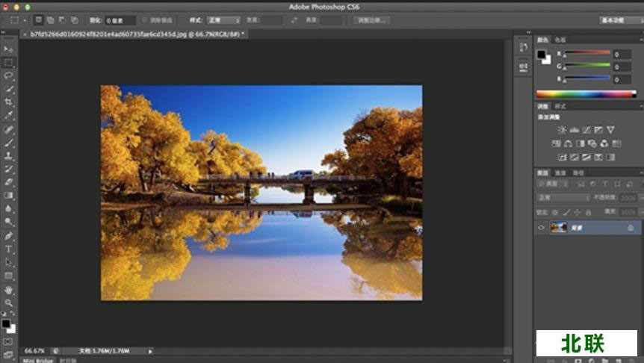Switch to the 色板 swatches tab
The image size is (644, 363).
[x=560, y=40]
